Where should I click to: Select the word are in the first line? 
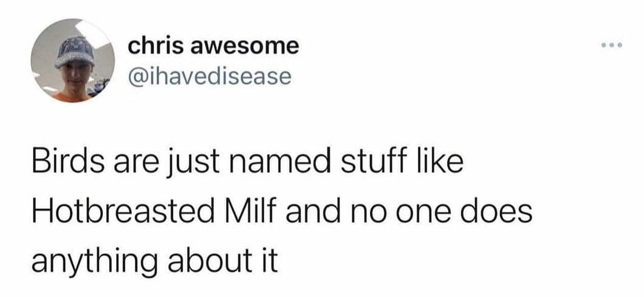point(131,166)
